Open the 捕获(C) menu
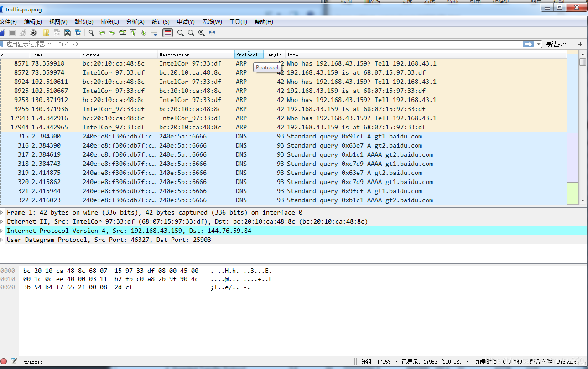 pos(110,22)
